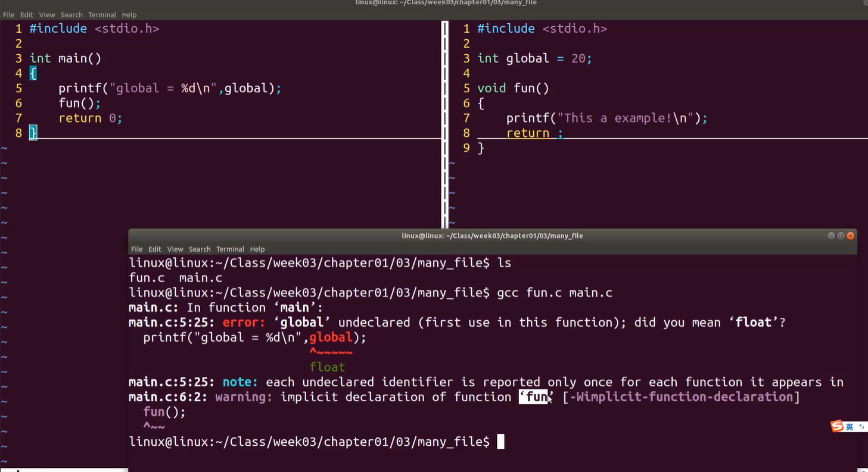Screen dimensions: 868x472
Task: Click the red "global" in the echoed printf line
Action: (x=331, y=337)
